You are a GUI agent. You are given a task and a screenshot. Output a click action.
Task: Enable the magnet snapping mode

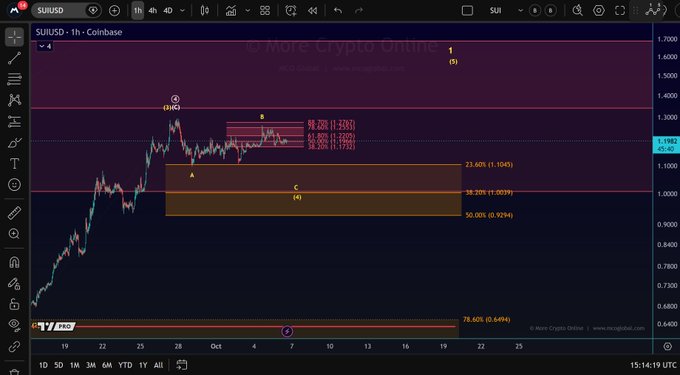click(14, 262)
